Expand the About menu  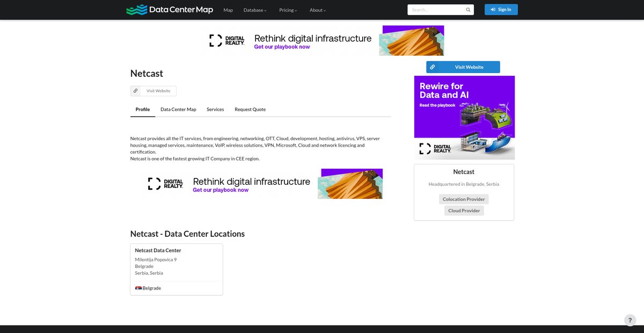tap(318, 10)
